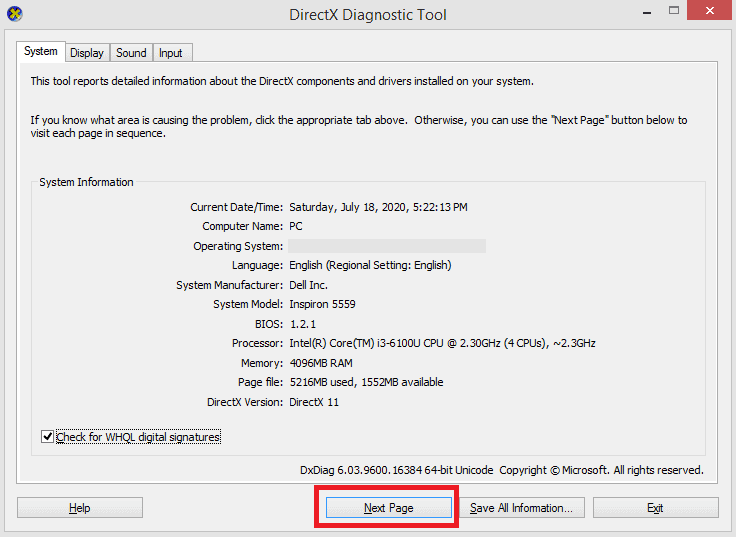Click the Processor label

258,343
